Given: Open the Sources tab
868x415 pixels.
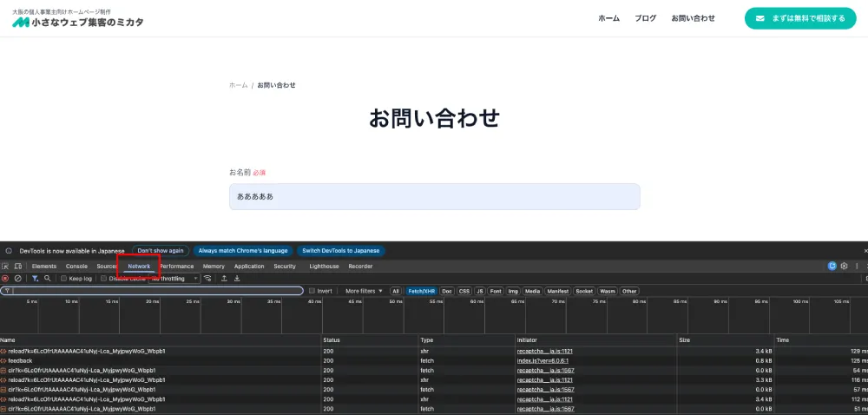Looking at the screenshot, I should [x=107, y=267].
